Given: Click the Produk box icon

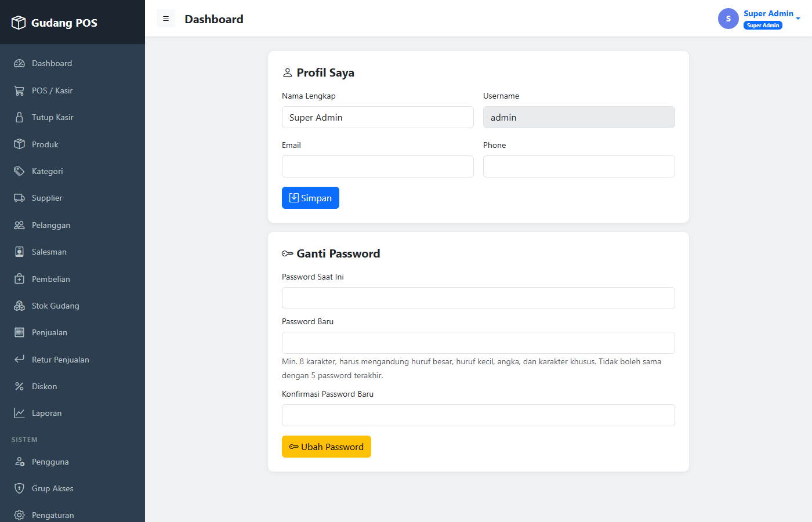Looking at the screenshot, I should click(x=19, y=144).
